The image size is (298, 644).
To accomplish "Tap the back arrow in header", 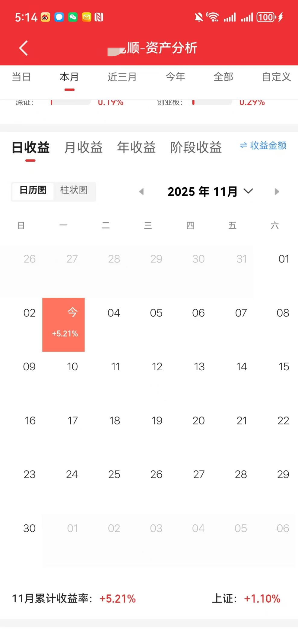I will tap(24, 48).
